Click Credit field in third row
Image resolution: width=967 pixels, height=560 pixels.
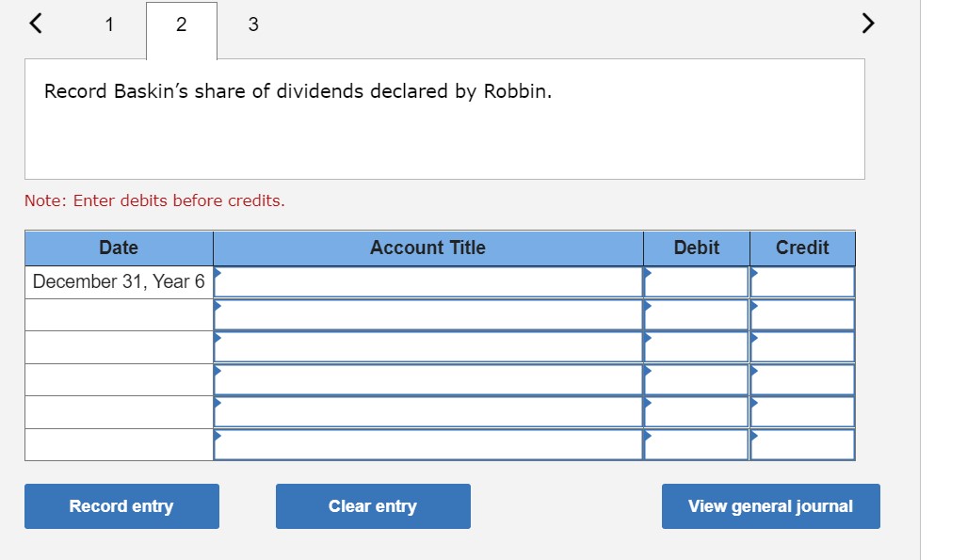pyautogui.click(x=802, y=347)
